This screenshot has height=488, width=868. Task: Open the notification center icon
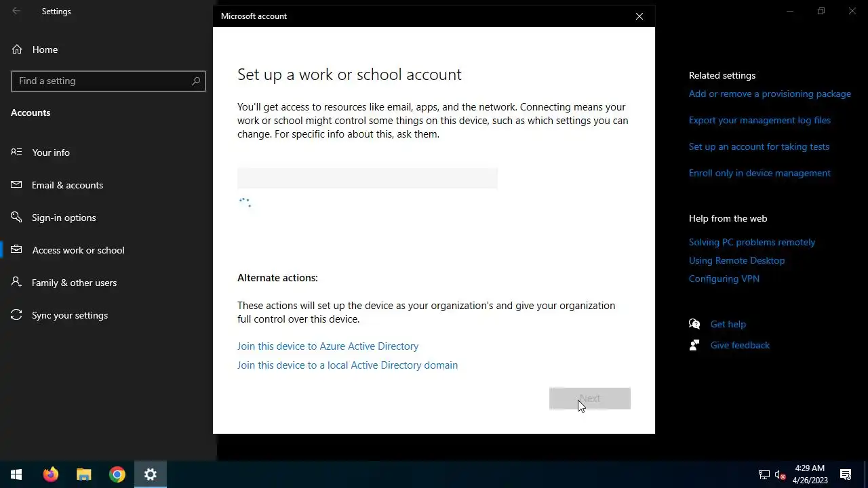(x=846, y=474)
